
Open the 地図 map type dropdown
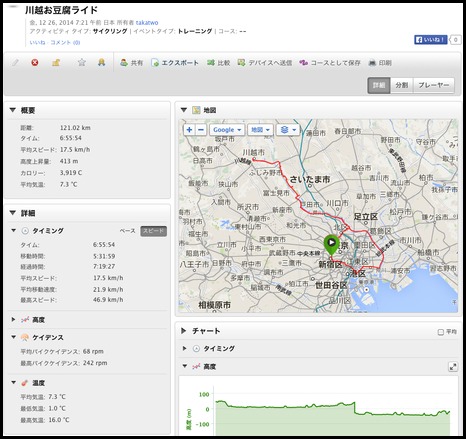260,130
